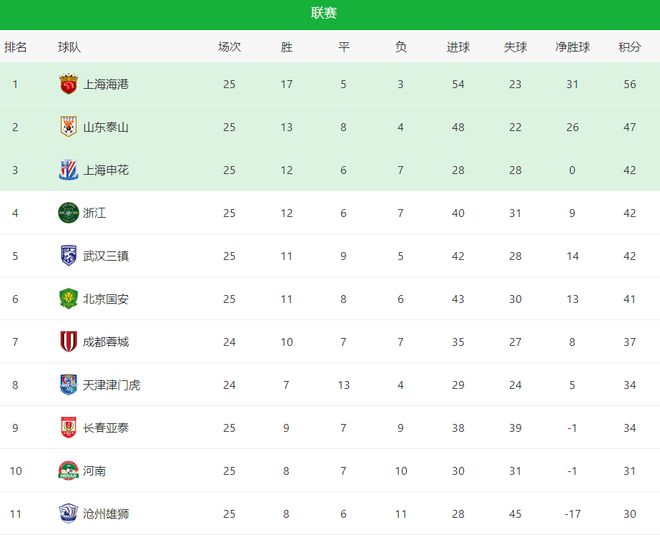Sort by the 积分 column header
This screenshot has width=660, height=535.
(x=630, y=47)
